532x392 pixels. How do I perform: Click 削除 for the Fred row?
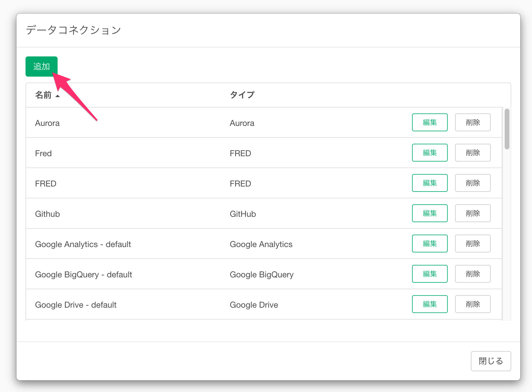pyautogui.click(x=473, y=153)
